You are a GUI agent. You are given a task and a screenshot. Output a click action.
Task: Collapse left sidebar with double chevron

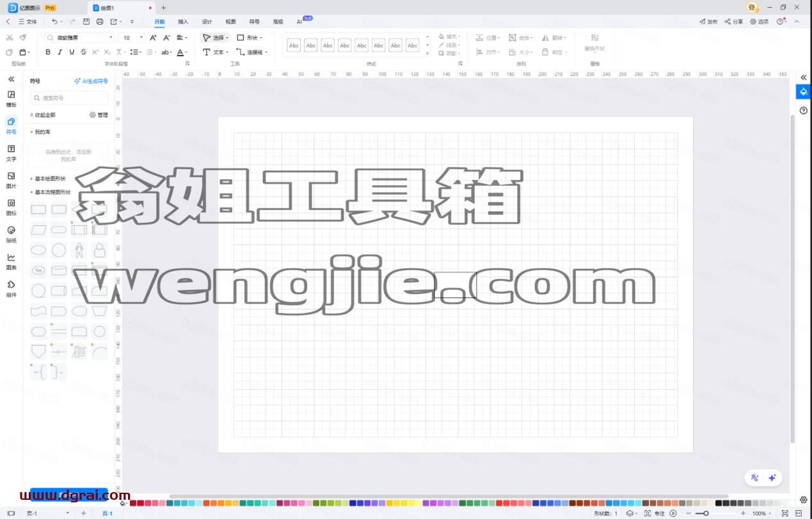[11, 79]
